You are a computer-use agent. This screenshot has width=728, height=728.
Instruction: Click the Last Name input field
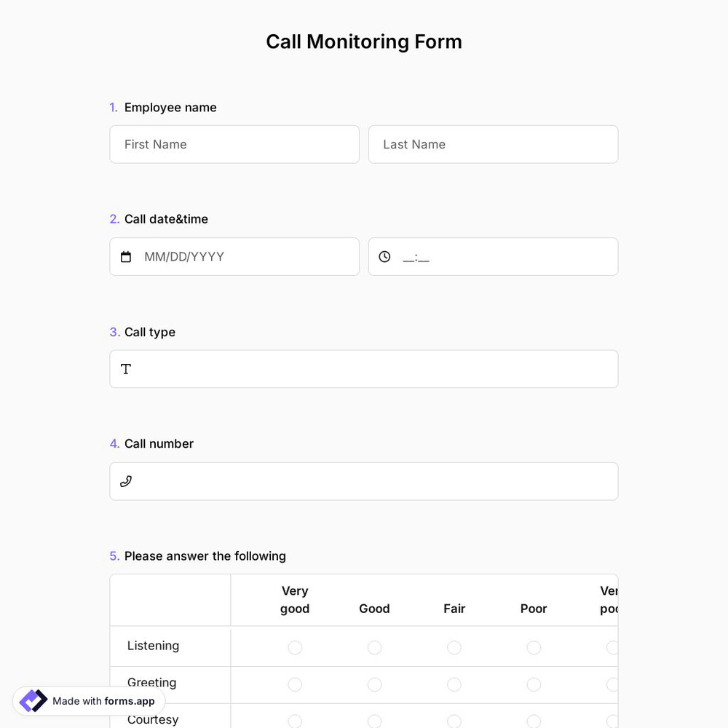(493, 144)
